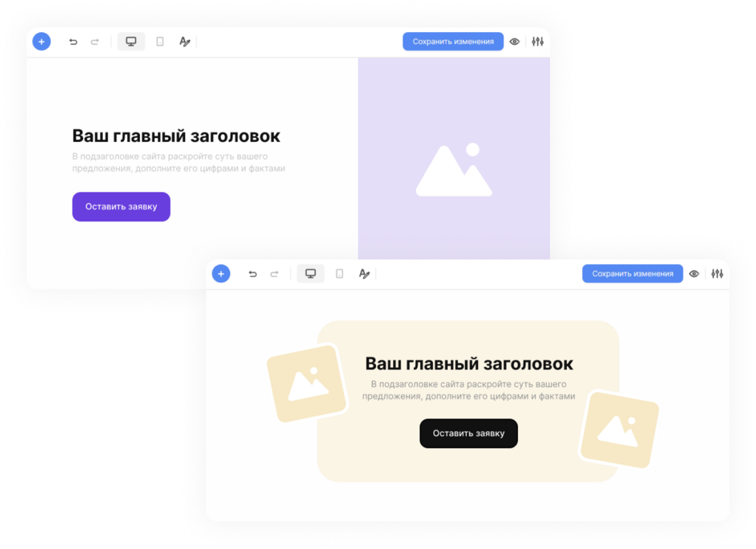Toggle preview eye icon in back window
Screen dimensions: 756x549
[x=515, y=41]
